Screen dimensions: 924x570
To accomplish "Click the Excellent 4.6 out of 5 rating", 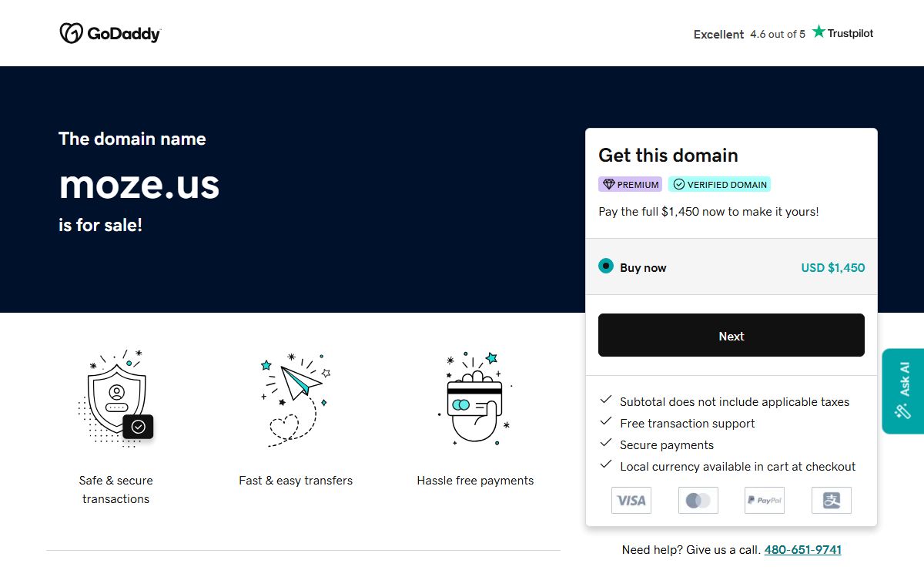I will click(749, 34).
